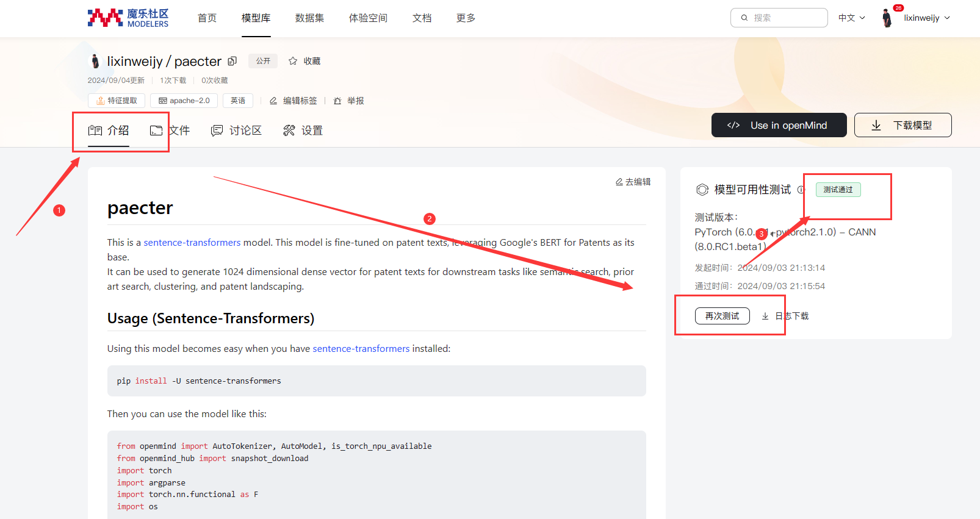Click the info icon beside 模型可用性测试
Screen dimensions: 980x519
801,190
